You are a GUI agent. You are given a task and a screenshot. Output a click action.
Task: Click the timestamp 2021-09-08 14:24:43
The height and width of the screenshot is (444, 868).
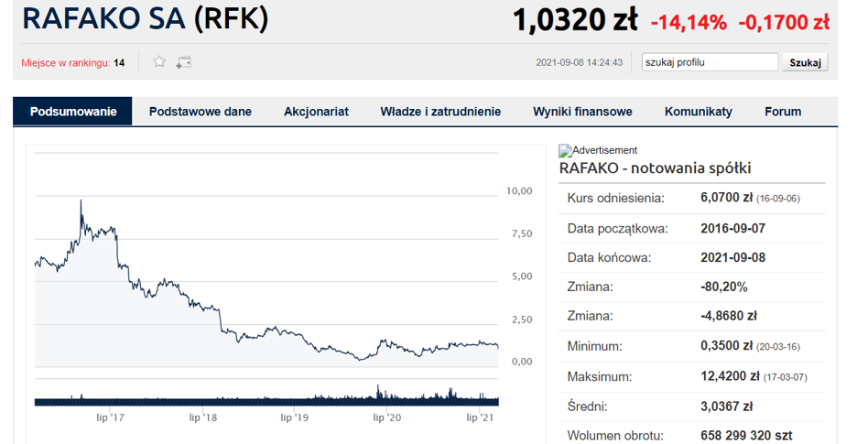click(579, 62)
